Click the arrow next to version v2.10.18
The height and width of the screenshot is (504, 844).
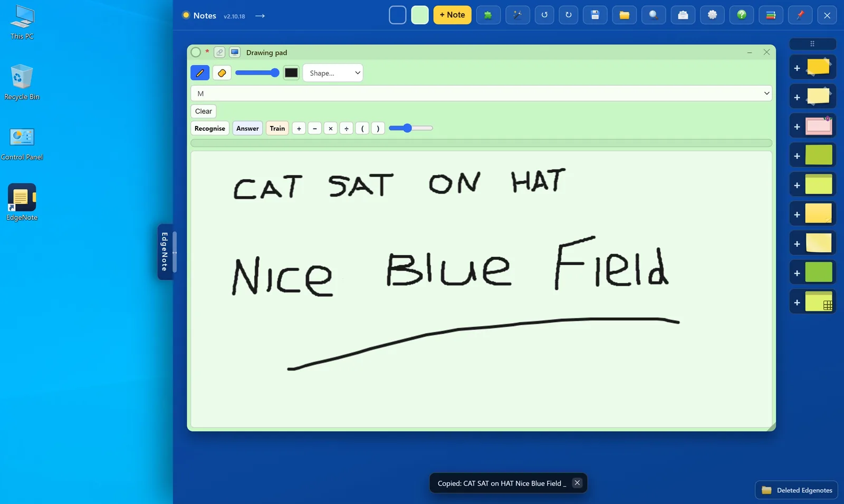coord(260,16)
